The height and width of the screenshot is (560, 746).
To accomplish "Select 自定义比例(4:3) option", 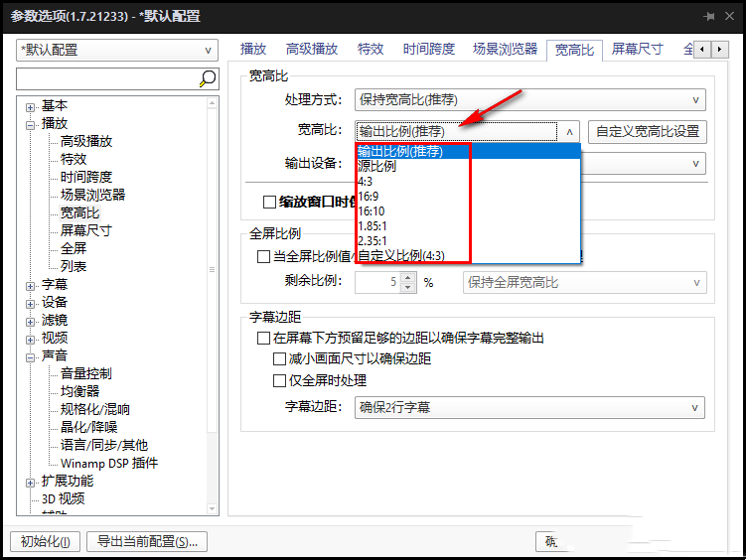I will coord(468,256).
